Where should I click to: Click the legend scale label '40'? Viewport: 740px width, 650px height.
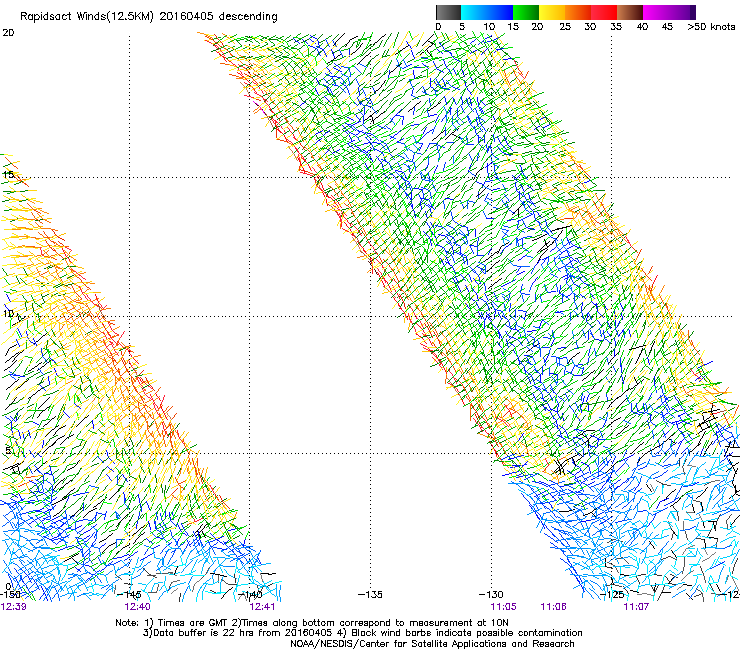coord(642,27)
